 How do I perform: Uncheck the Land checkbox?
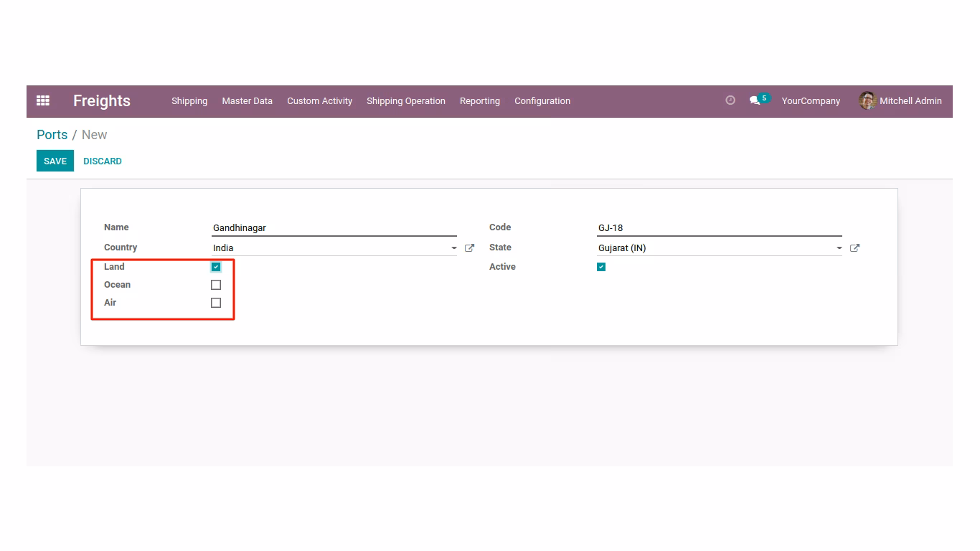[216, 267]
